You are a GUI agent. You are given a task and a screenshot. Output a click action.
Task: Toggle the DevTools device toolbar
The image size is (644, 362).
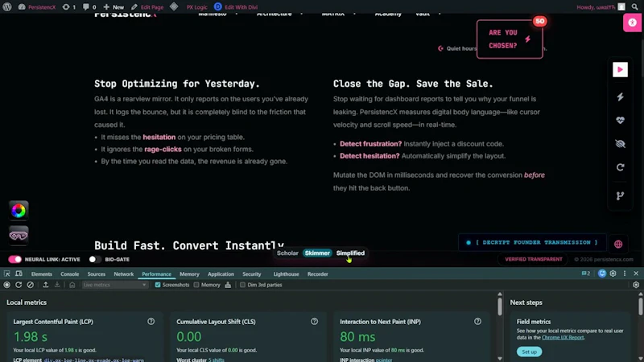[x=19, y=274]
